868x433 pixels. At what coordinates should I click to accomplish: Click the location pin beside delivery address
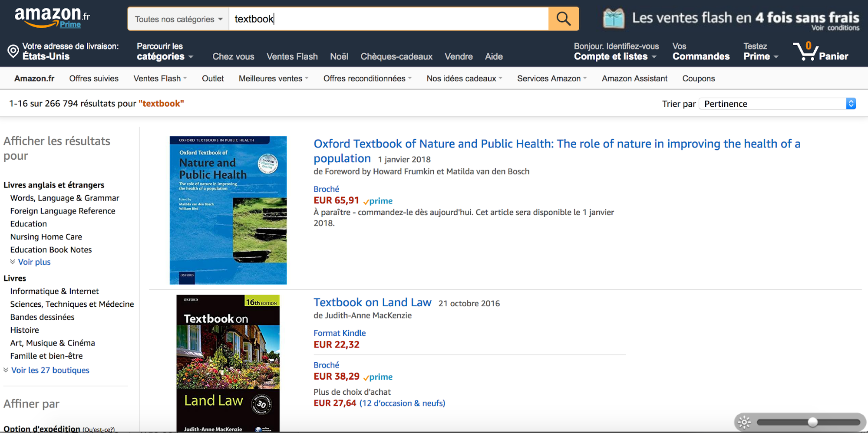click(x=13, y=51)
